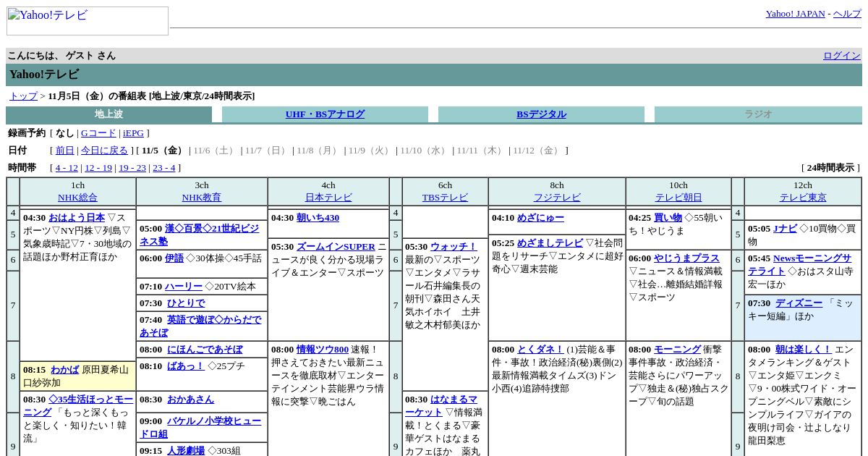Open the やじうまプラス program
This screenshot has width=868, height=456.
686,258
